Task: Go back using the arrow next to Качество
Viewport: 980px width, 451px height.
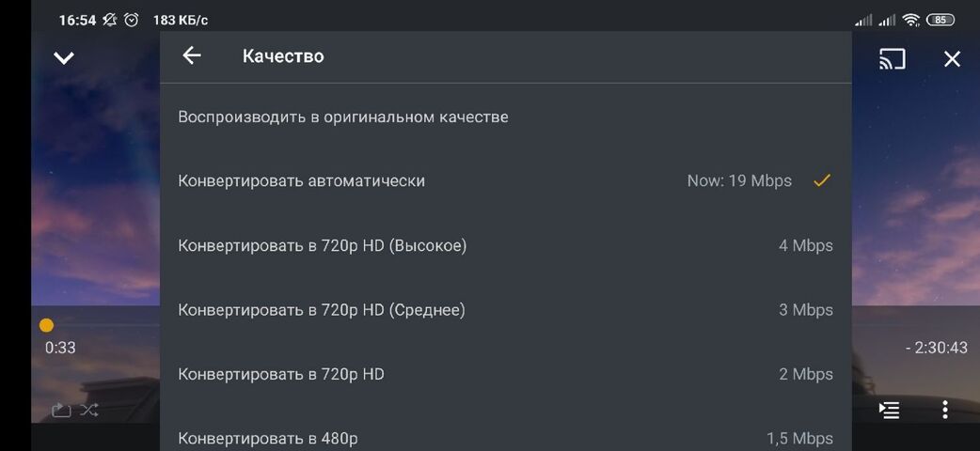Action: tap(191, 55)
